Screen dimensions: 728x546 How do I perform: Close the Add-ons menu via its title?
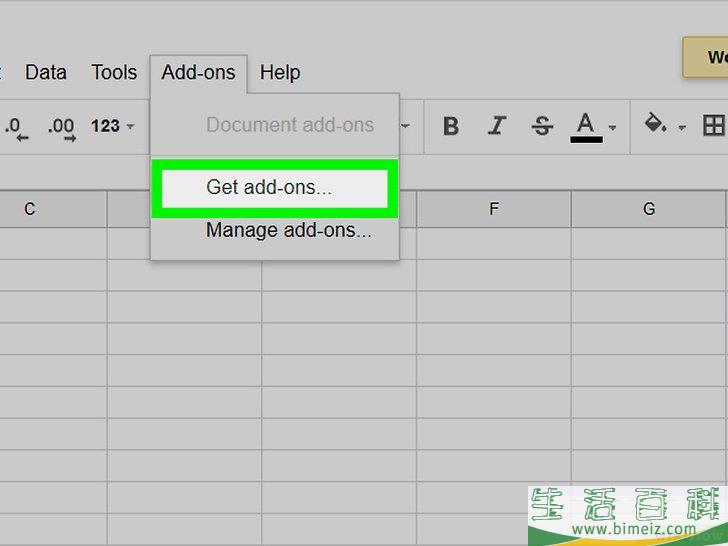pyautogui.click(x=198, y=72)
